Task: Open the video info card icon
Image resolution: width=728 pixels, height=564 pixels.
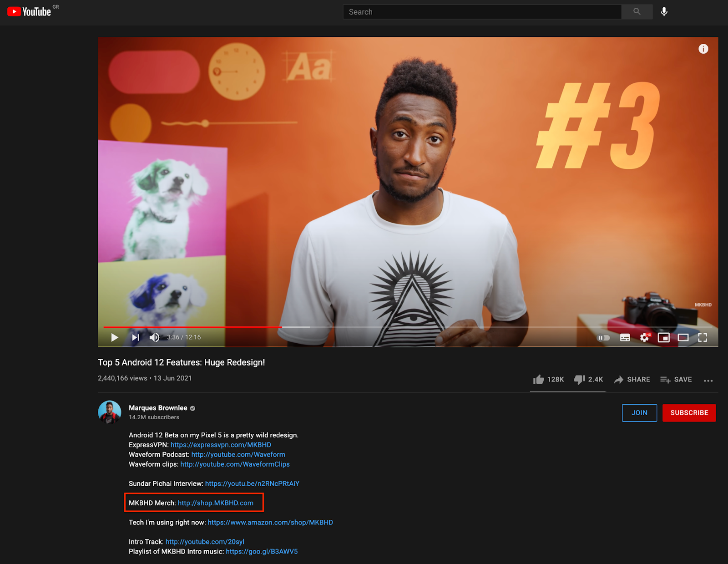Action: point(703,49)
